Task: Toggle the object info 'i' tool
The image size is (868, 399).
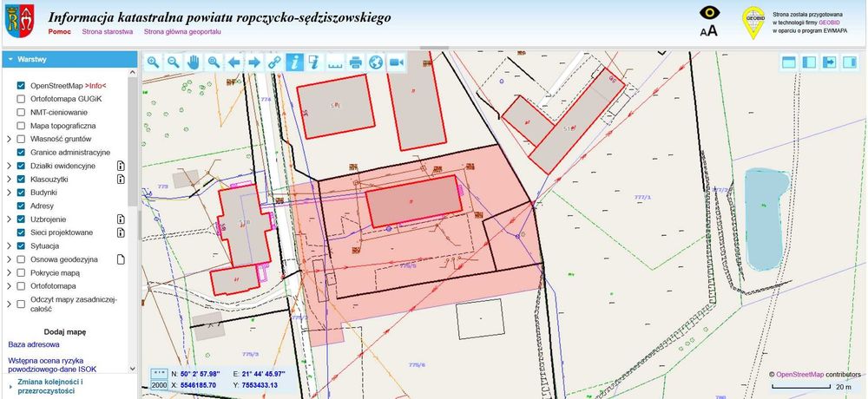Action: pyautogui.click(x=294, y=62)
